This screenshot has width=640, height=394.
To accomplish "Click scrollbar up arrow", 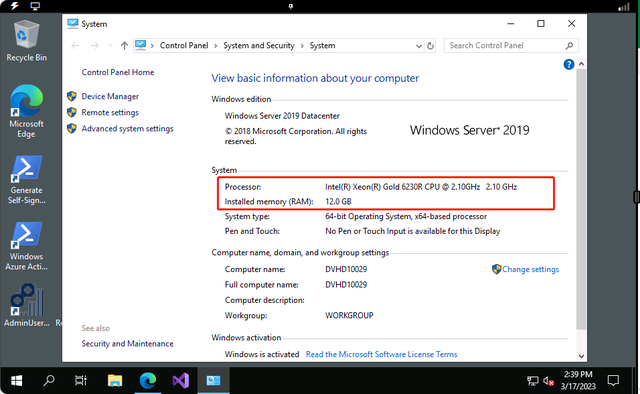I will (581, 64).
